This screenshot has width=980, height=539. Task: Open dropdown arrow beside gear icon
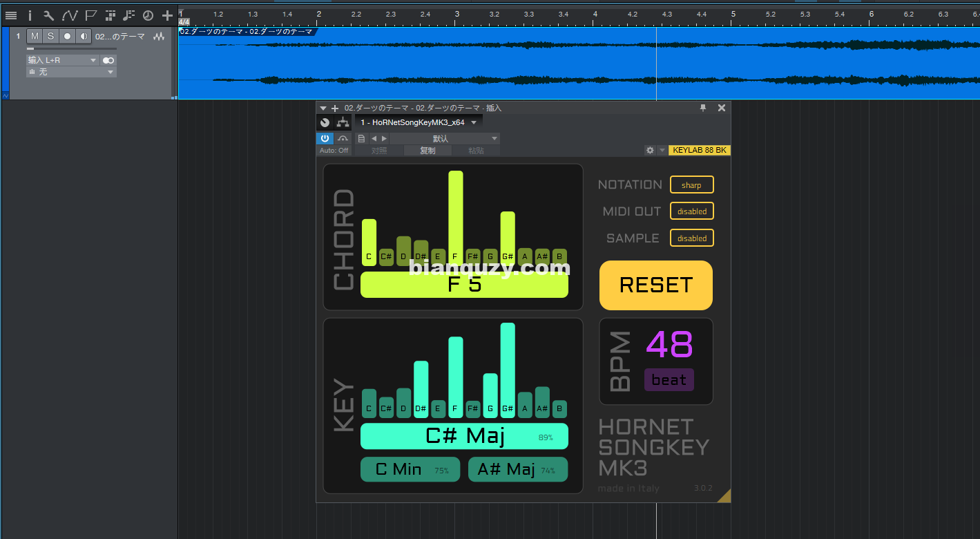662,150
